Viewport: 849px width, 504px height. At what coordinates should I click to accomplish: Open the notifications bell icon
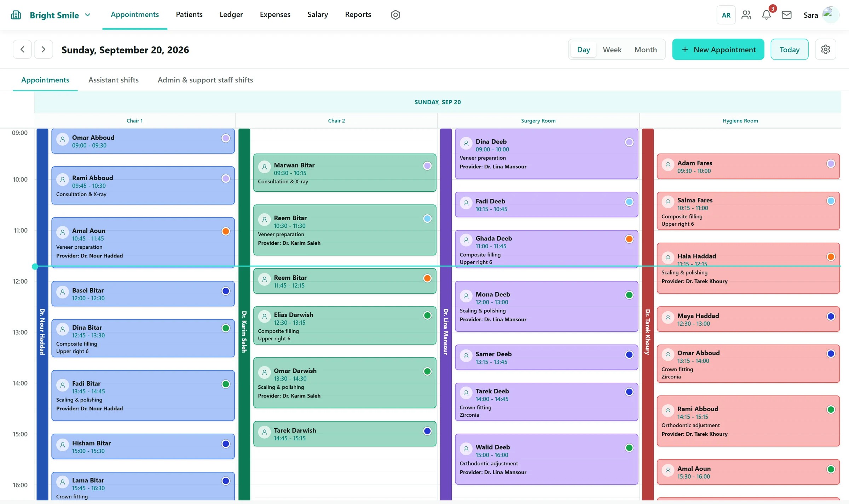(766, 15)
